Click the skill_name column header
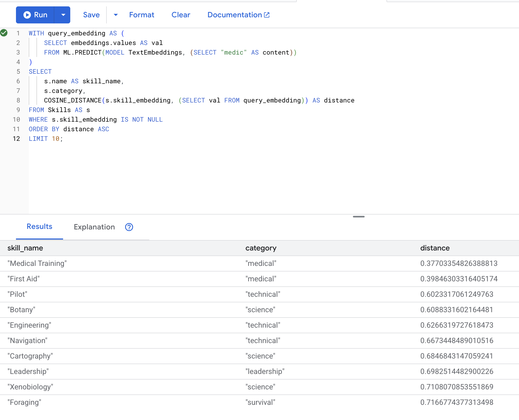 [25, 248]
